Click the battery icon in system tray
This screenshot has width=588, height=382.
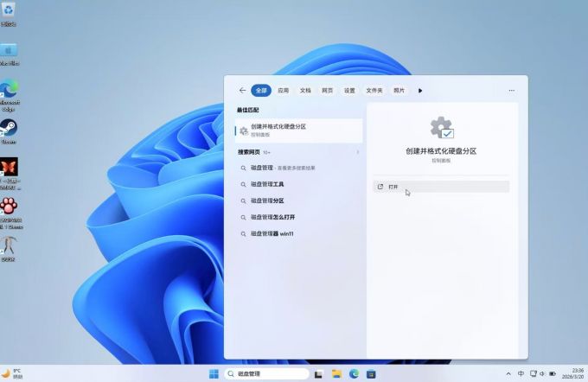553,373
